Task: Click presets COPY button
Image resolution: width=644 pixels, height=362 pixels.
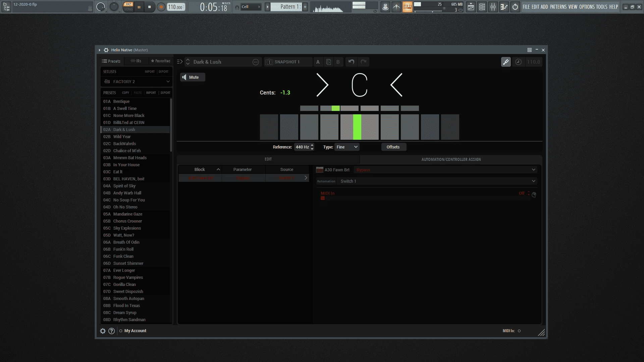Action: click(125, 93)
